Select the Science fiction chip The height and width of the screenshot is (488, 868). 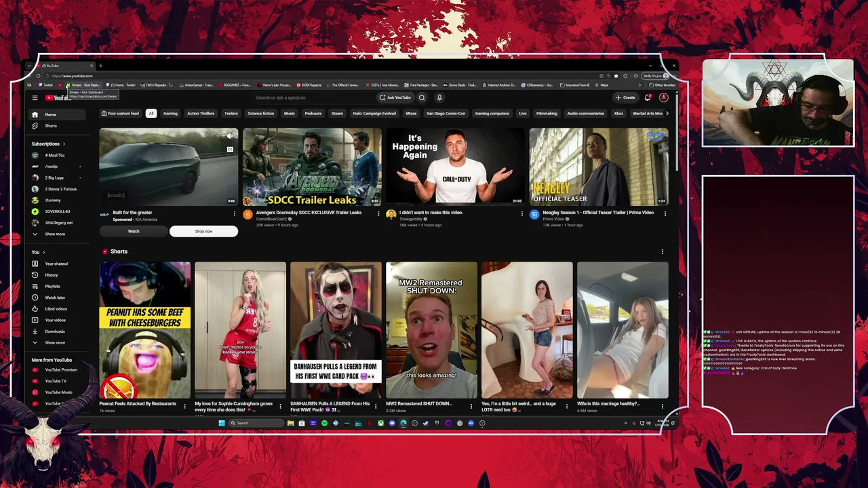[261, 114]
